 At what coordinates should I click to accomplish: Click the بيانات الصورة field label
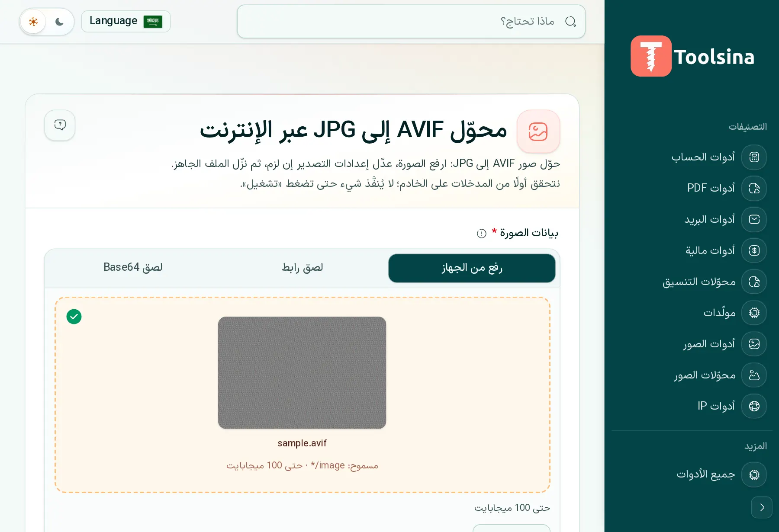pyautogui.click(x=529, y=233)
